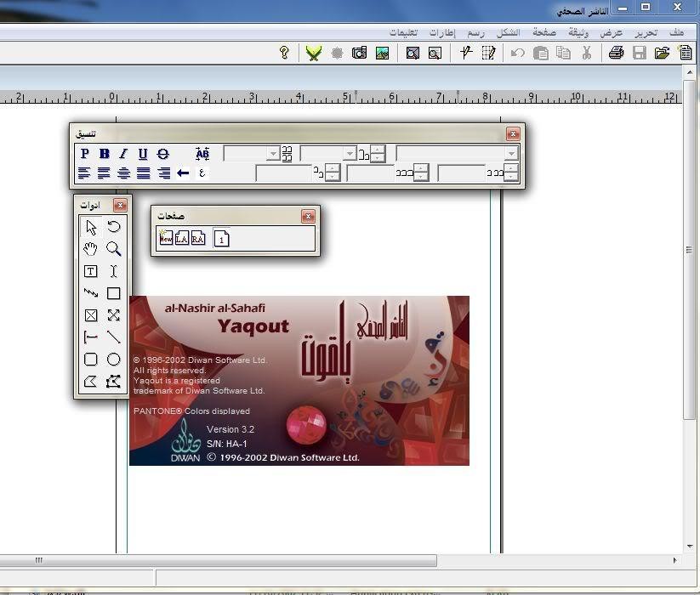Select the Text box tool
700x595 pixels.
click(x=90, y=271)
